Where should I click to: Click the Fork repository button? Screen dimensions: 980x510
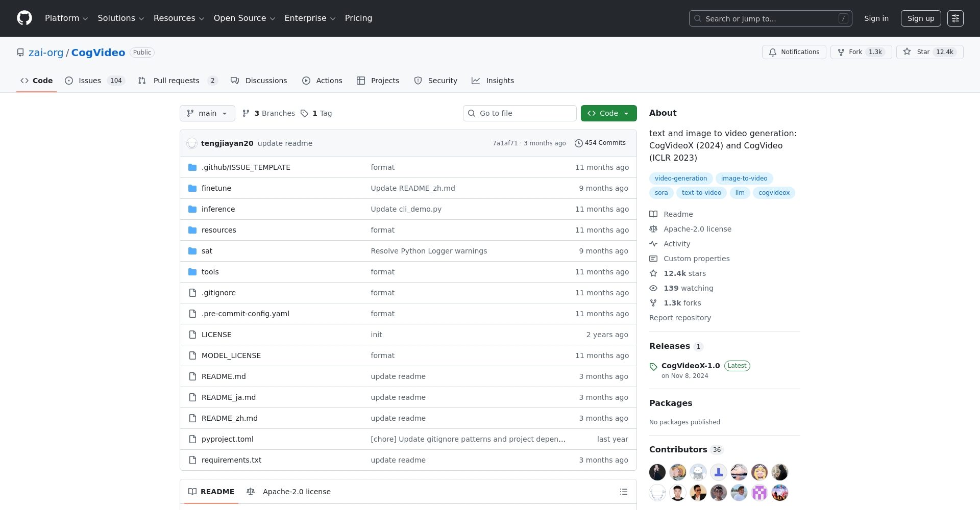coord(861,52)
